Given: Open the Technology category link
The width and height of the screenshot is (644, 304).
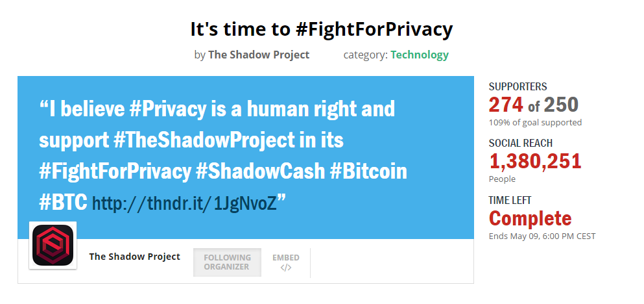Looking at the screenshot, I should tap(420, 55).
